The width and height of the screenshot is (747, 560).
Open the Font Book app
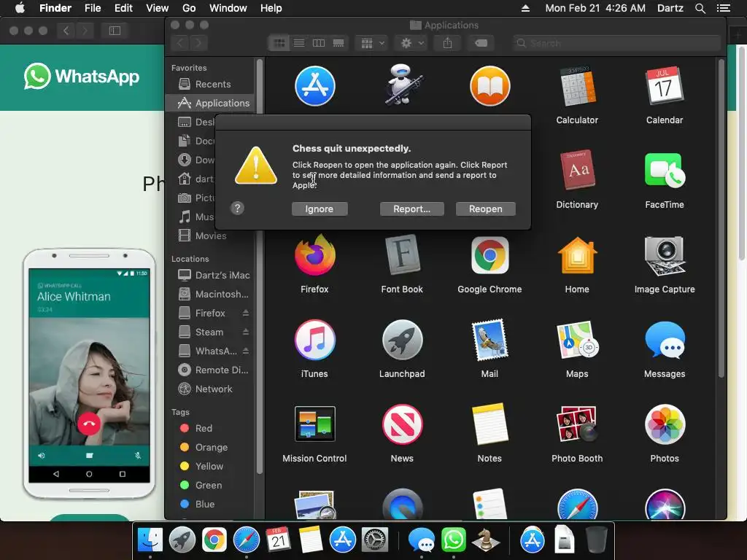point(402,255)
